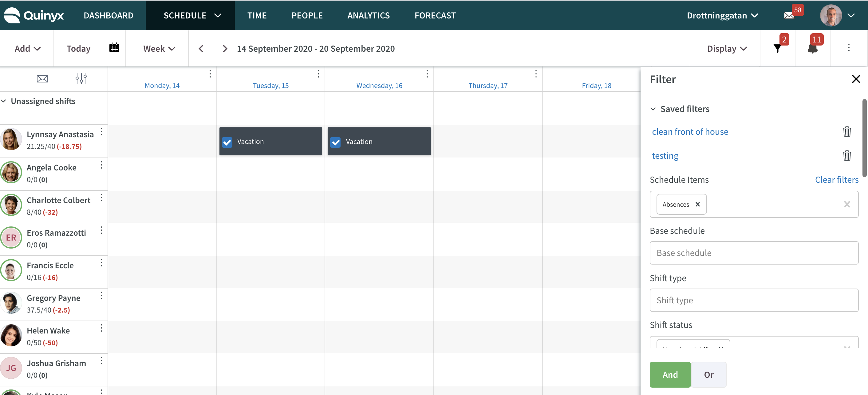
Task: Click the Thursday, 17 day link
Action: tap(487, 85)
